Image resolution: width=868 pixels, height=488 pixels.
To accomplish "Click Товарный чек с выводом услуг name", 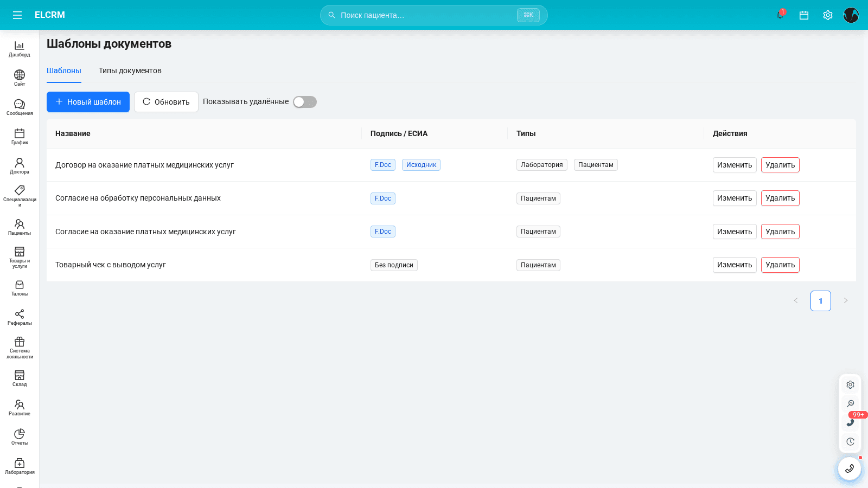I will point(111,265).
